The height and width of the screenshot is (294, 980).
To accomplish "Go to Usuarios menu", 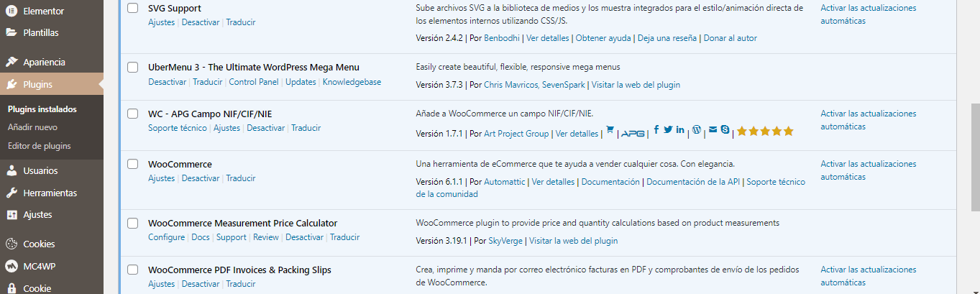I will click(40, 171).
